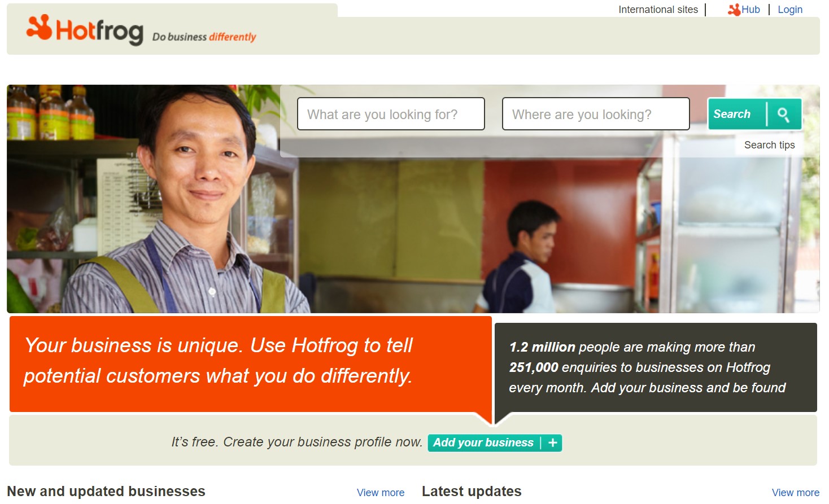Focus the 'Where are you looking?' field
Image resolution: width=829 pixels, height=504 pixels.
click(x=596, y=114)
